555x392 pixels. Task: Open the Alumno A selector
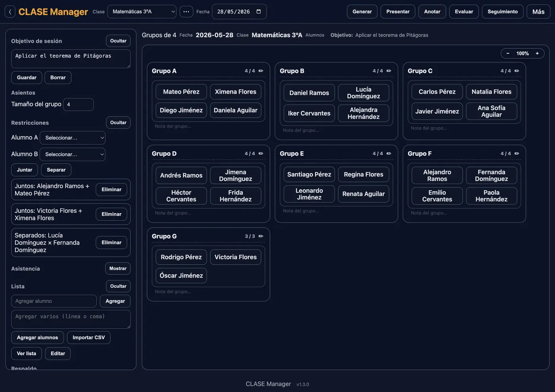click(73, 138)
